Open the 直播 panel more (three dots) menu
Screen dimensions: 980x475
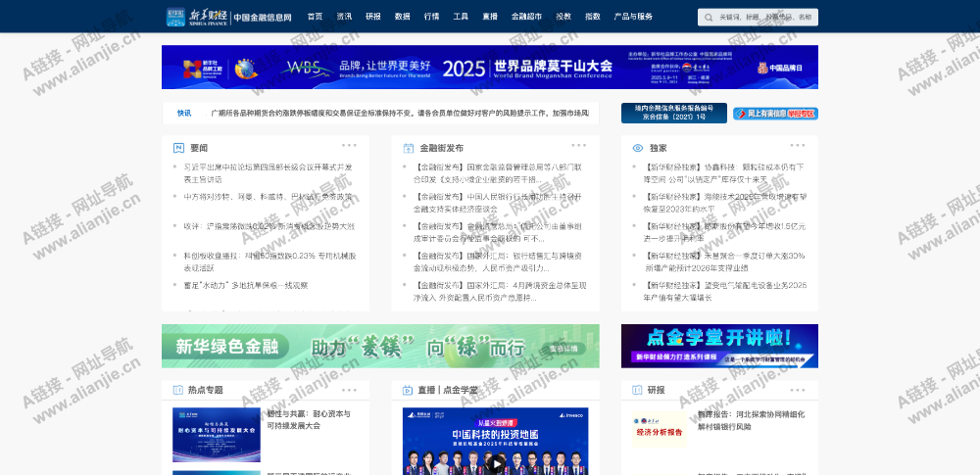click(x=579, y=390)
